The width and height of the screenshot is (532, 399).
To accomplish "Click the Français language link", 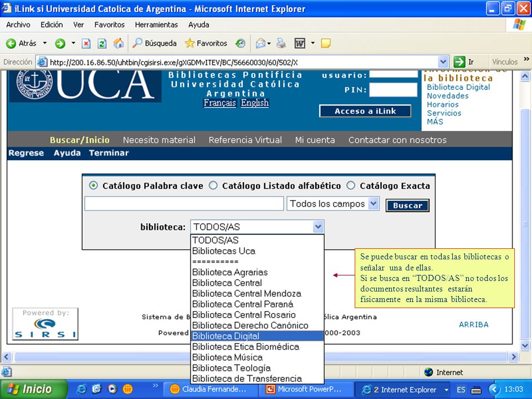I will pyautogui.click(x=219, y=103).
